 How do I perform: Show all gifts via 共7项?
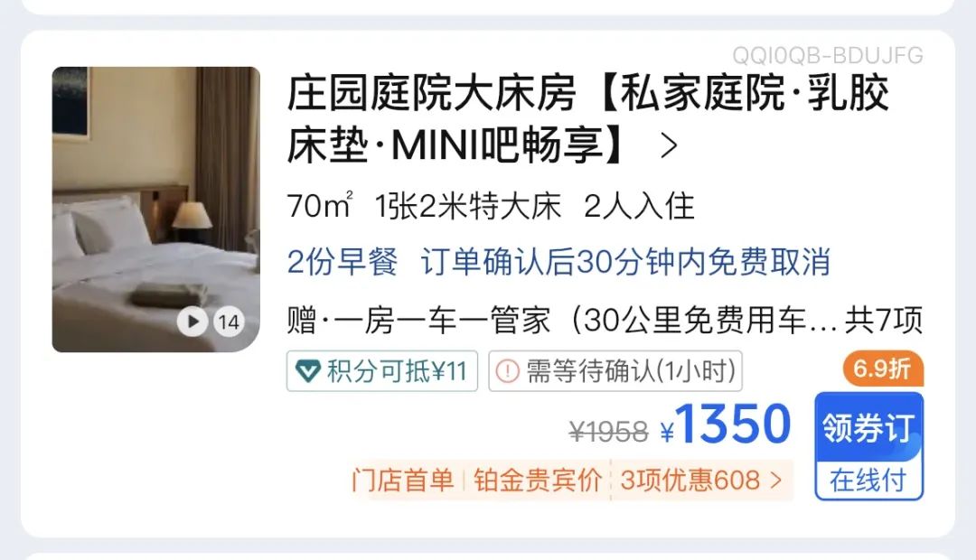pos(883,321)
